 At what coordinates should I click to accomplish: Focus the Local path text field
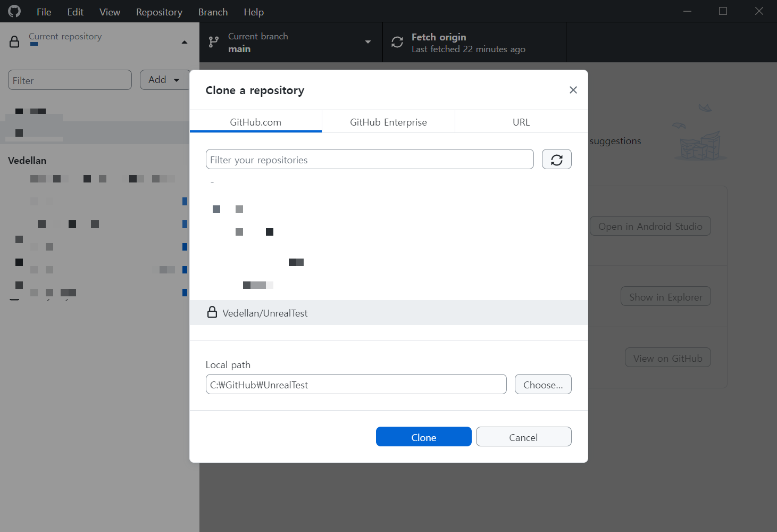click(356, 384)
